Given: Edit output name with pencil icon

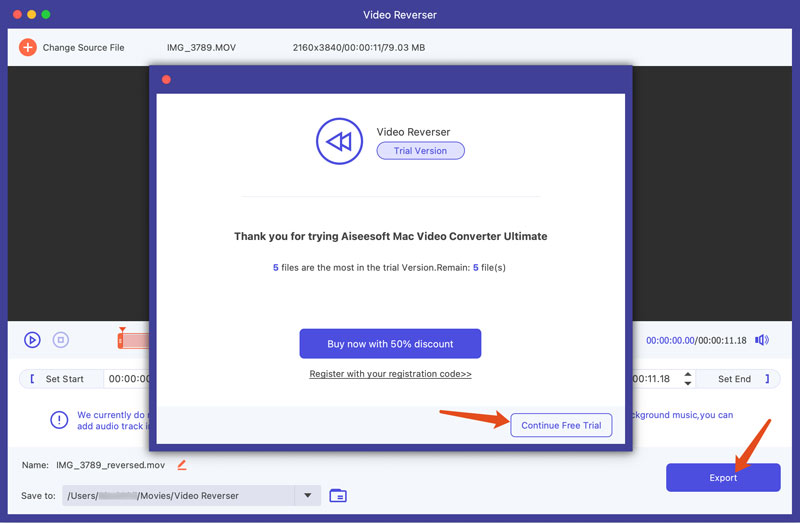Looking at the screenshot, I should (x=182, y=465).
